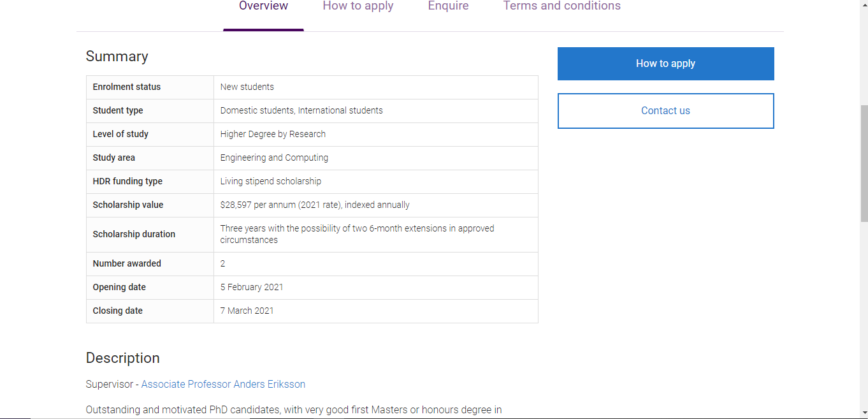Click the scrollbar down arrow

(x=864, y=413)
